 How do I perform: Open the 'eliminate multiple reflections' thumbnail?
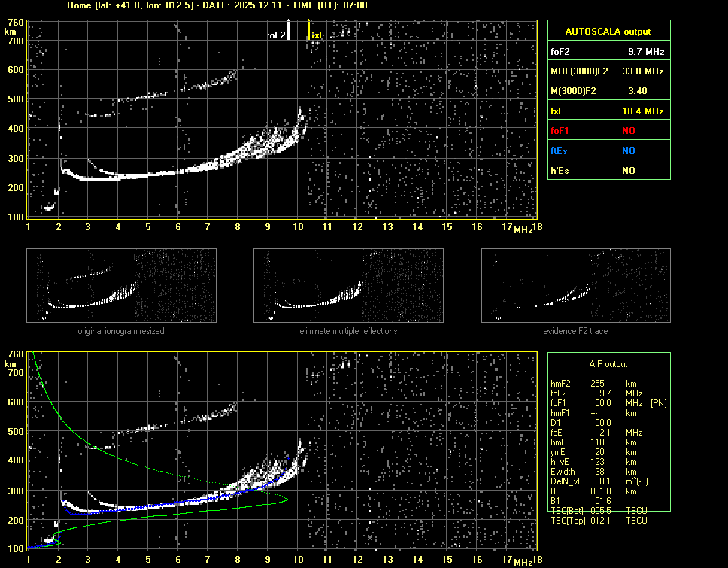click(x=348, y=285)
